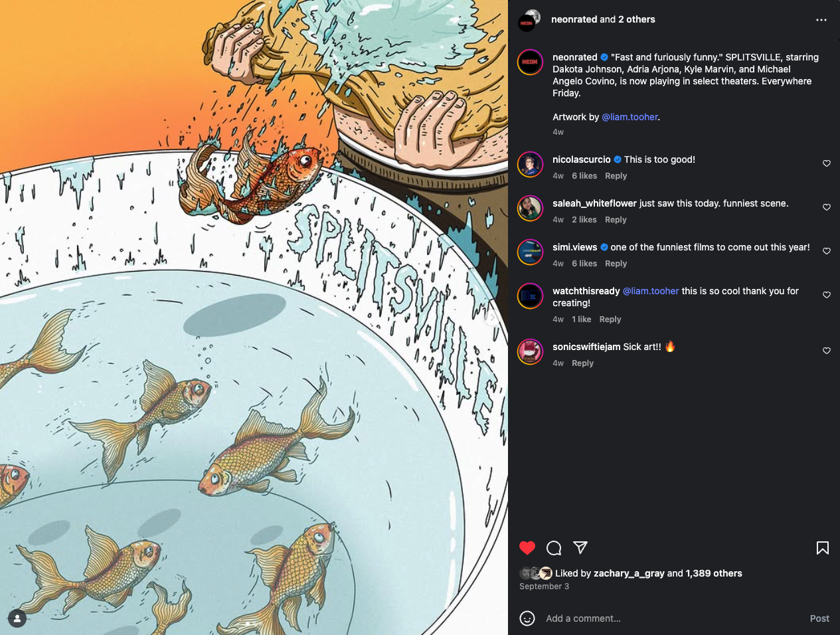
Task: Open sonicswiftiejam's profile picture
Action: pyautogui.click(x=530, y=352)
